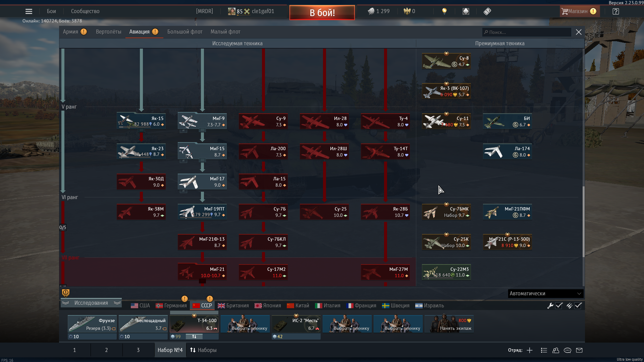Screen dimensions: 644x362
Task: Click the ammo refill bullets icon
Action: (569, 306)
